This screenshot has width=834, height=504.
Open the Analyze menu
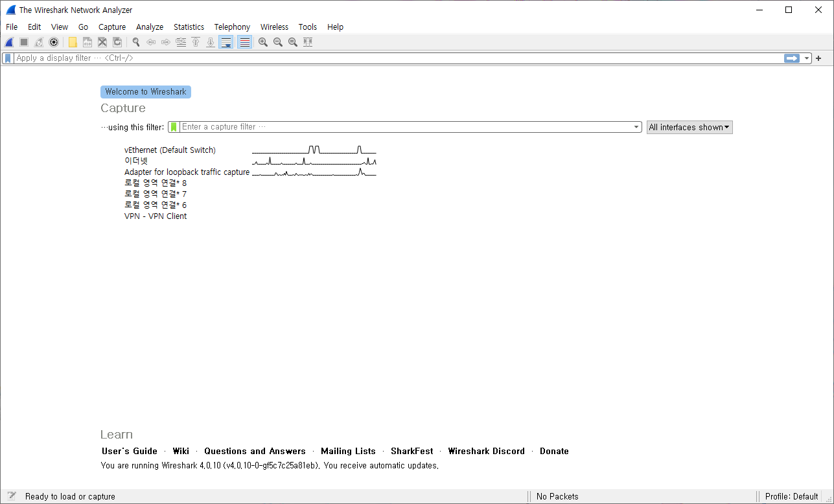coord(150,27)
